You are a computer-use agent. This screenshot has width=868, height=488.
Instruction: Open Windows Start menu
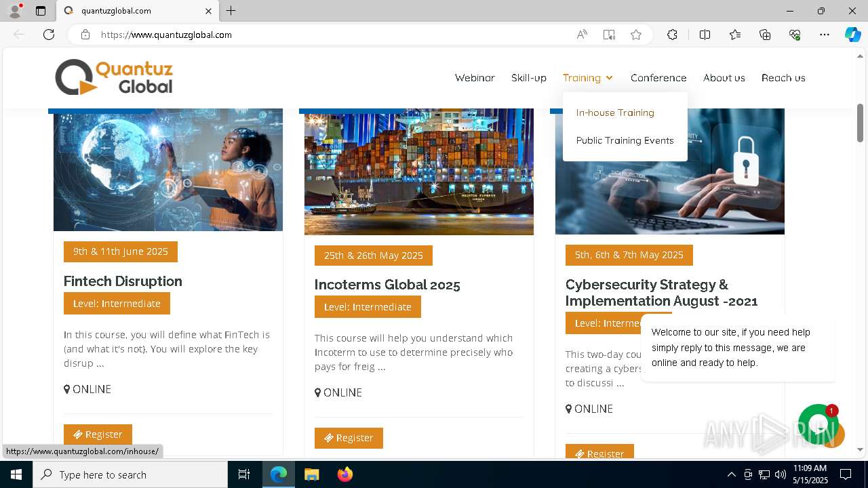tap(16, 474)
